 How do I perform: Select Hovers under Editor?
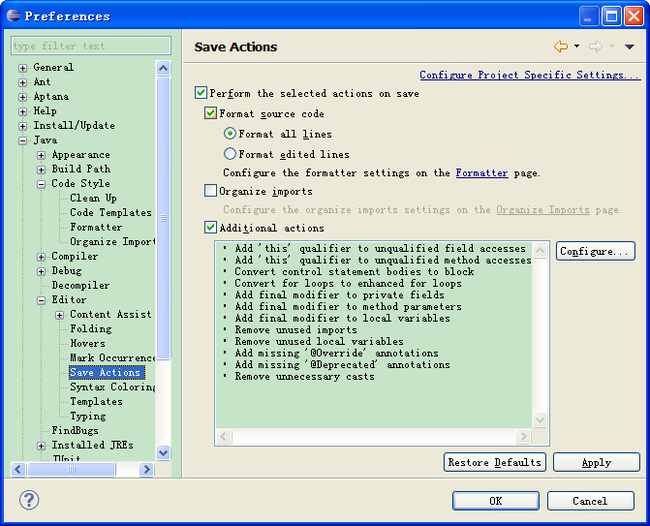87,343
